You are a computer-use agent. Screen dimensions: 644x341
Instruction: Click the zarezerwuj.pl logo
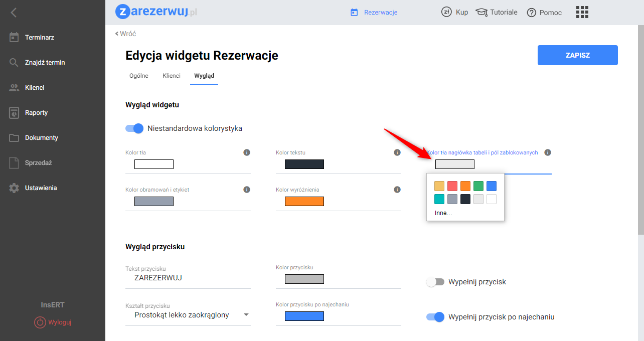pos(156,12)
